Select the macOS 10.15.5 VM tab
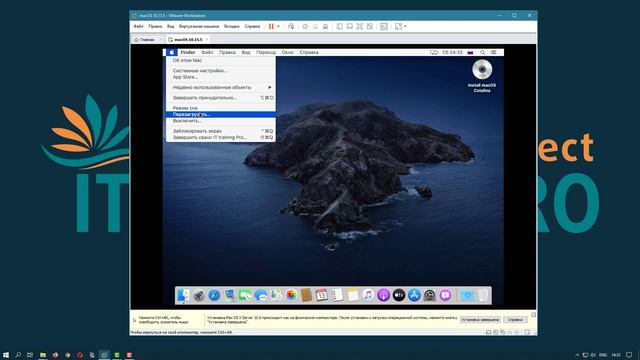 point(188,40)
